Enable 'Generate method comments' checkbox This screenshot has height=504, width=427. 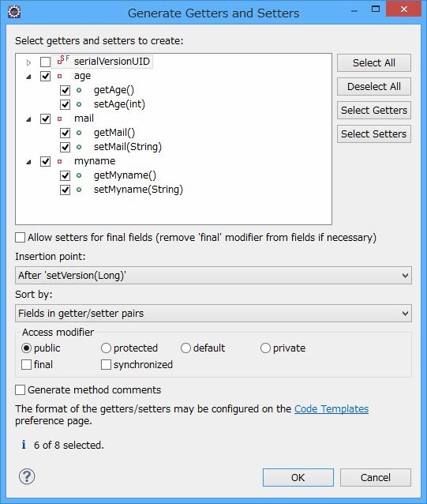click(21, 390)
